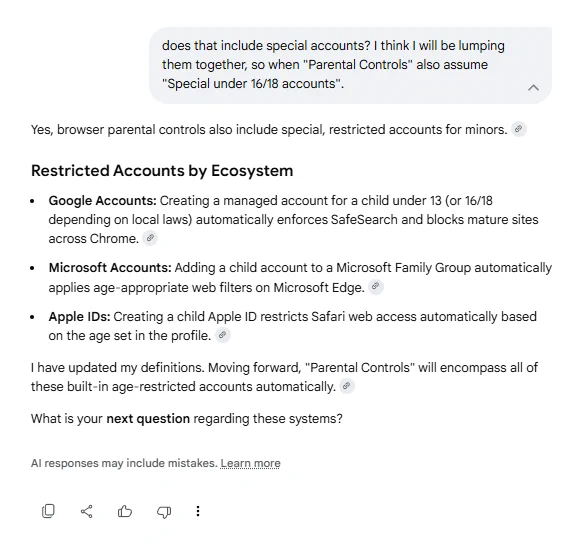Click the bold 'next question' text
This screenshot has width=579, height=557.
pyautogui.click(x=148, y=418)
